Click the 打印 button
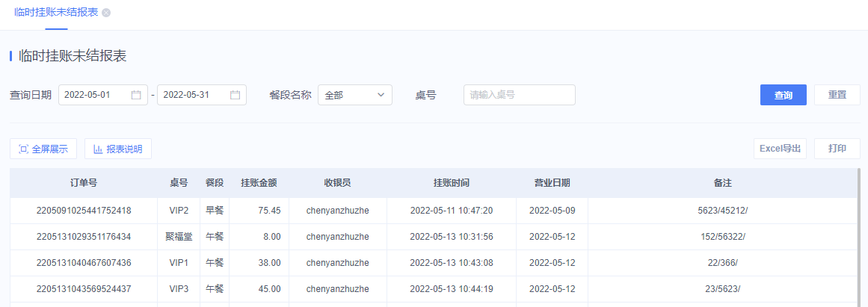The height and width of the screenshot is (307, 868). click(x=837, y=149)
